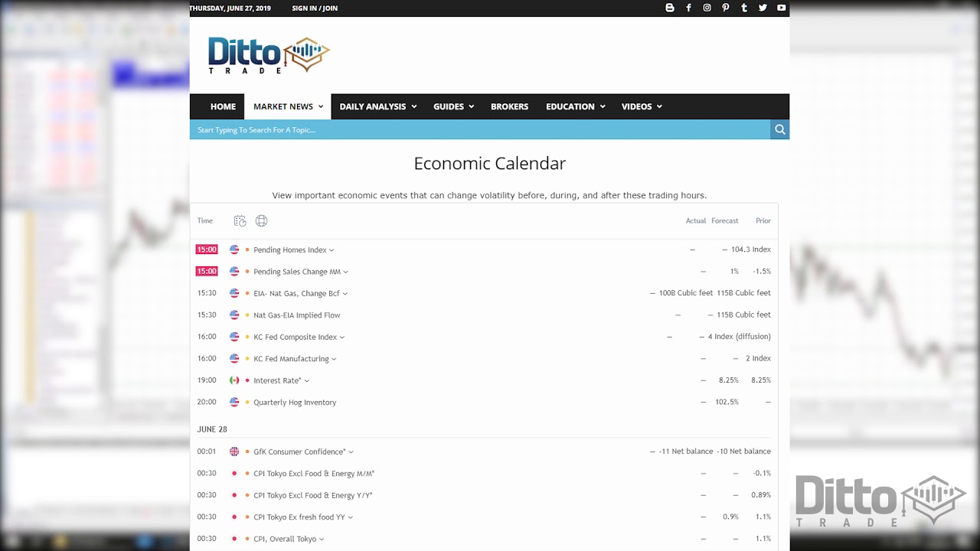
Task: Click US flag beside Quarterly Hog Inventory
Action: click(234, 402)
